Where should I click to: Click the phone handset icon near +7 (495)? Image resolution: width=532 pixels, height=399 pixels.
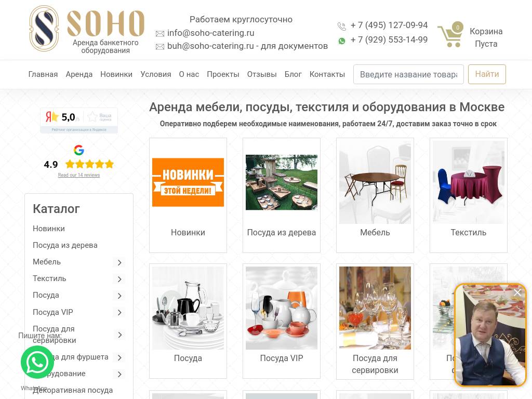tap(342, 26)
